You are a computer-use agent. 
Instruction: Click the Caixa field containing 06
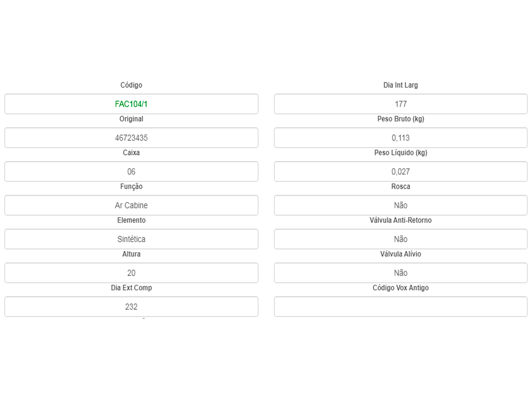(x=131, y=172)
